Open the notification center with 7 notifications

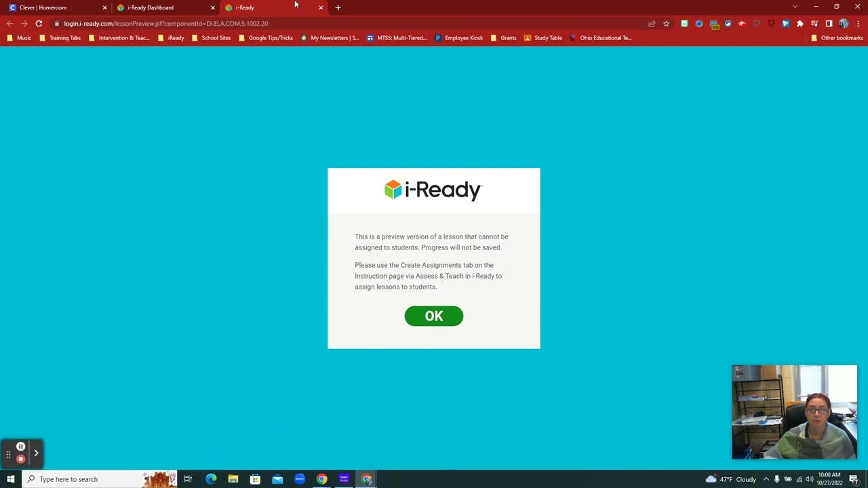[854, 480]
